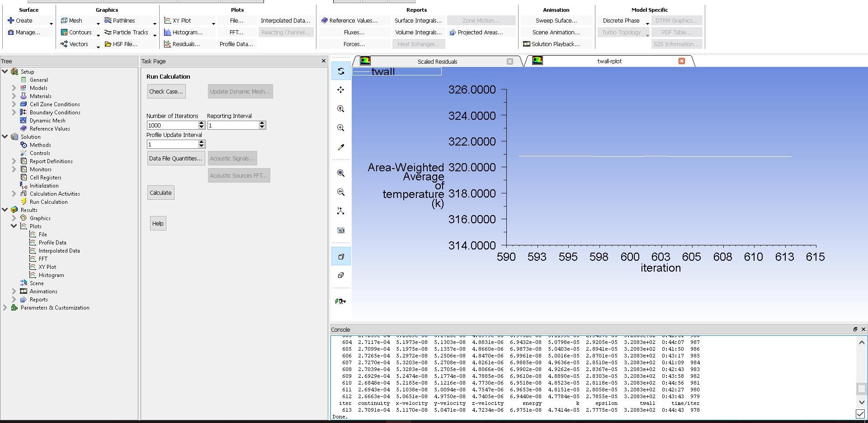Viewport: 868px width, 423px height.
Task: Float the Console panel
Action: pos(855,329)
